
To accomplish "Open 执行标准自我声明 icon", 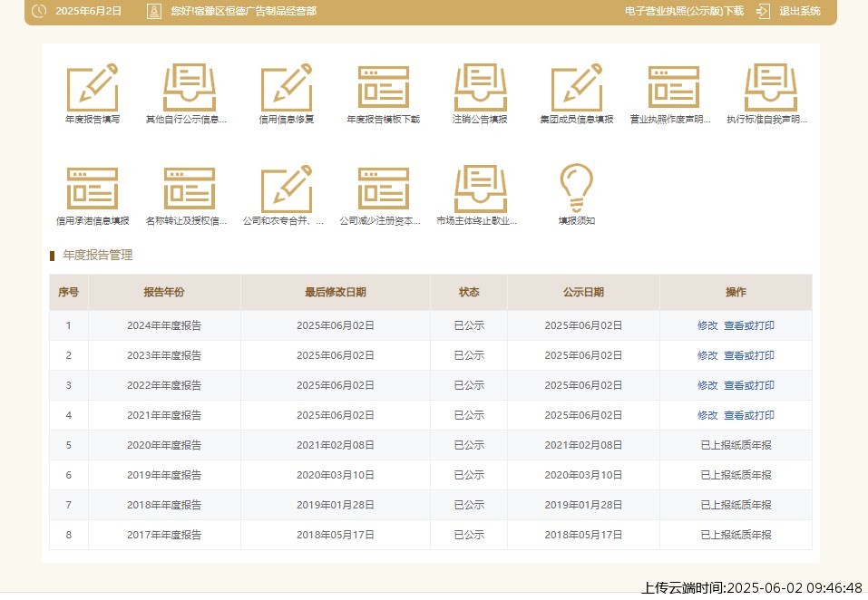I will click(x=771, y=87).
